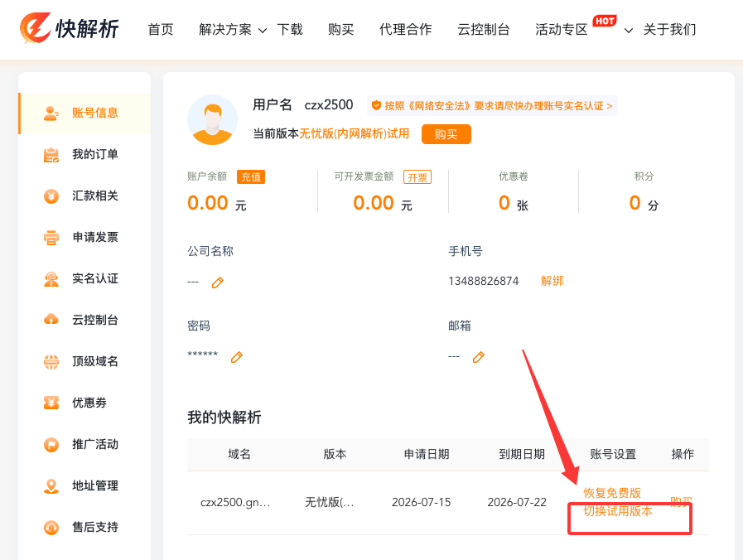Image resolution: width=743 pixels, height=560 pixels.
Task: Edit password with pencil icon
Action: pos(236,357)
